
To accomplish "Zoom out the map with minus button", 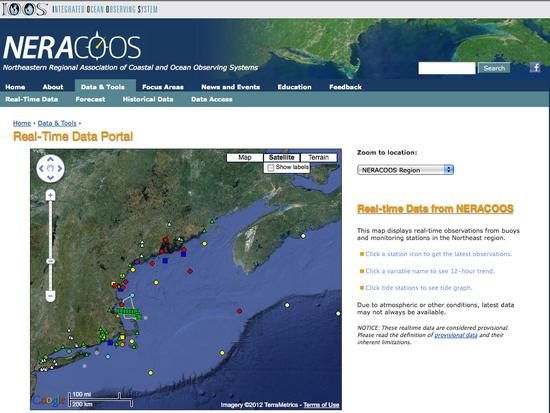I will 51,296.
